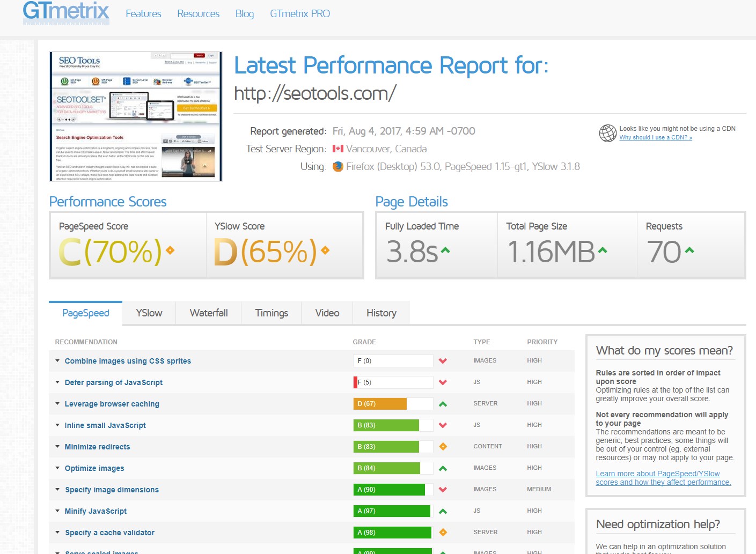Viewport: 756px width, 554px height.
Task: Click green up arrow next to Fully Loaded Time
Action: coord(445,250)
